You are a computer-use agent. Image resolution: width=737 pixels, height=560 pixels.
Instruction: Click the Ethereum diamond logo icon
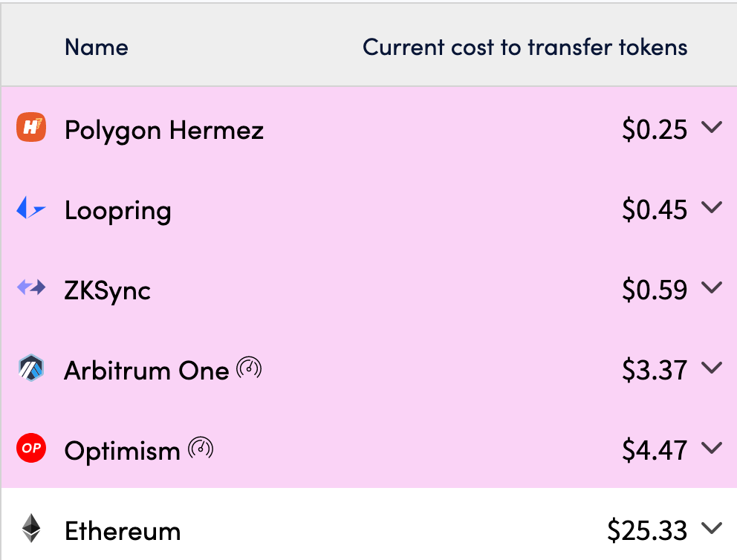(x=31, y=529)
